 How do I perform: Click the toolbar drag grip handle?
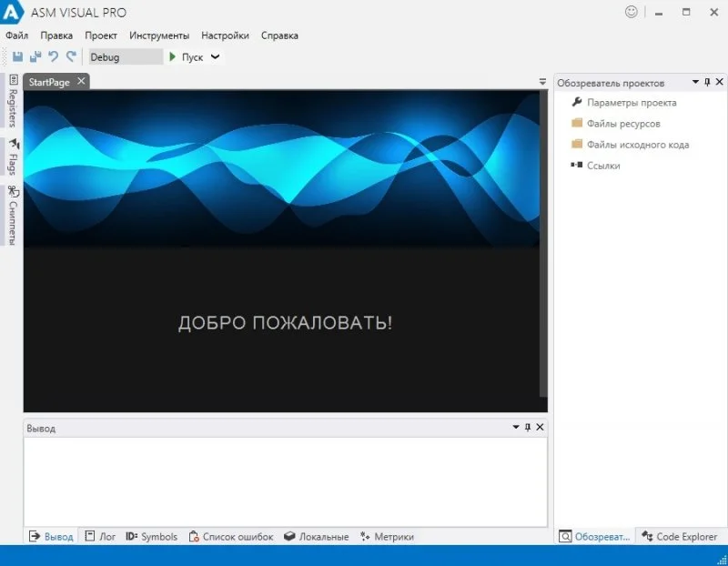pos(5,56)
